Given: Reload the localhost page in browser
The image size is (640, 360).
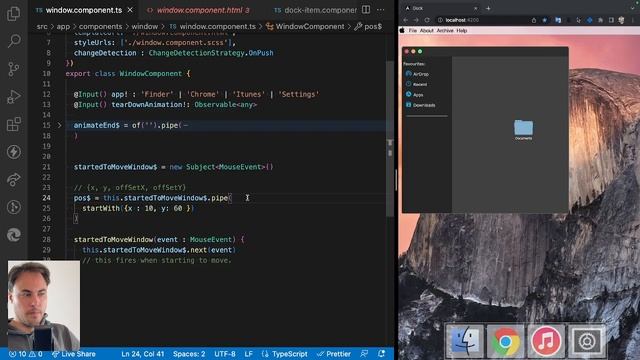Looking at the screenshot, I should coord(427,20).
